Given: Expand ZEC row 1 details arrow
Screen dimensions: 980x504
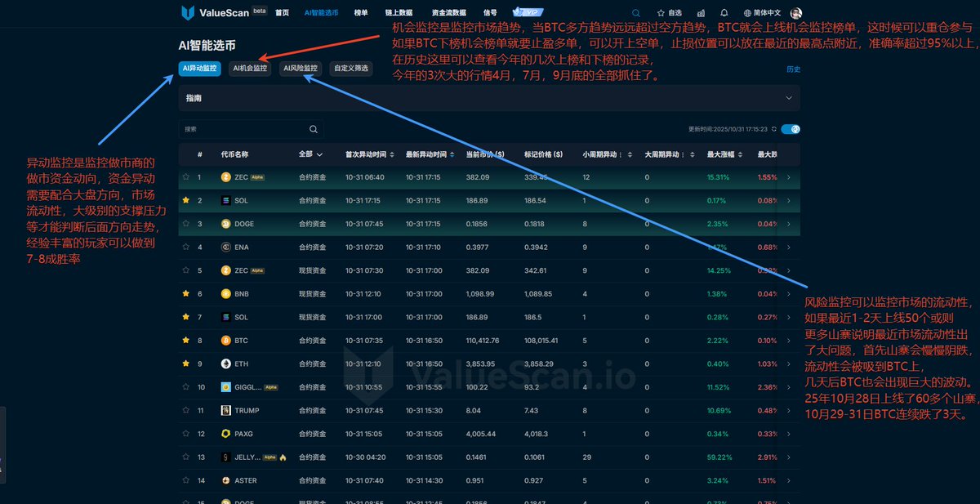Looking at the screenshot, I should pyautogui.click(x=788, y=176).
